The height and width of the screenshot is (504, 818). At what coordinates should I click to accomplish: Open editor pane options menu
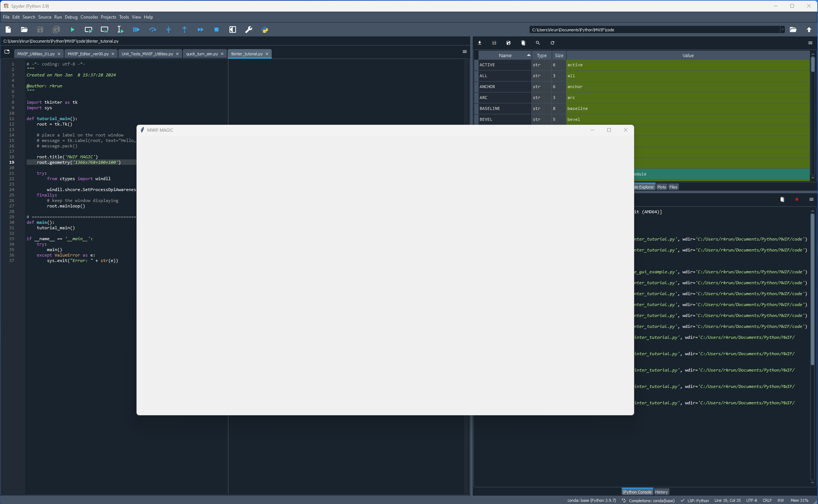click(x=465, y=52)
